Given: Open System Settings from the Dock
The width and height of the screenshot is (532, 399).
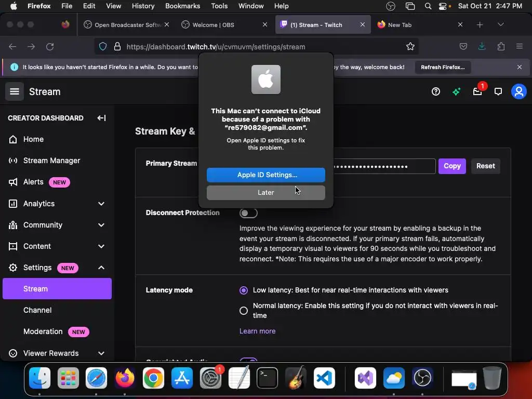Looking at the screenshot, I should [210, 378].
